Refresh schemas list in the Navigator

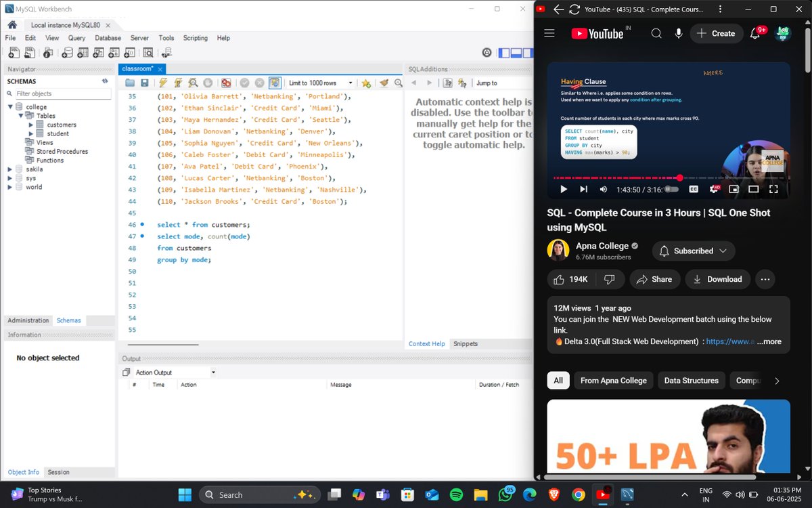[105, 81]
